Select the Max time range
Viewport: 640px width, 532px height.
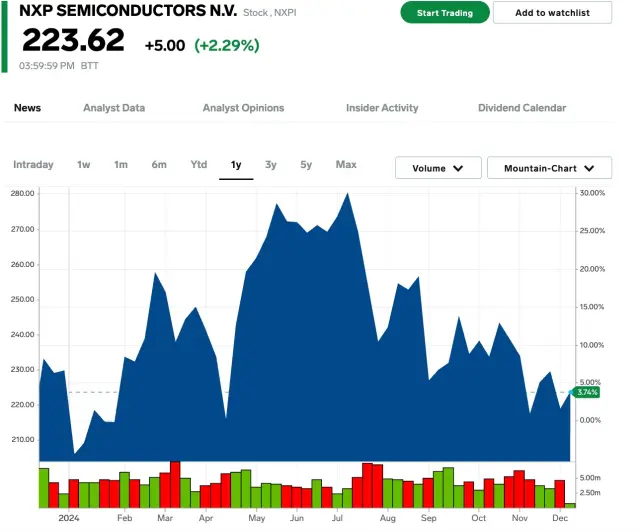(x=346, y=165)
